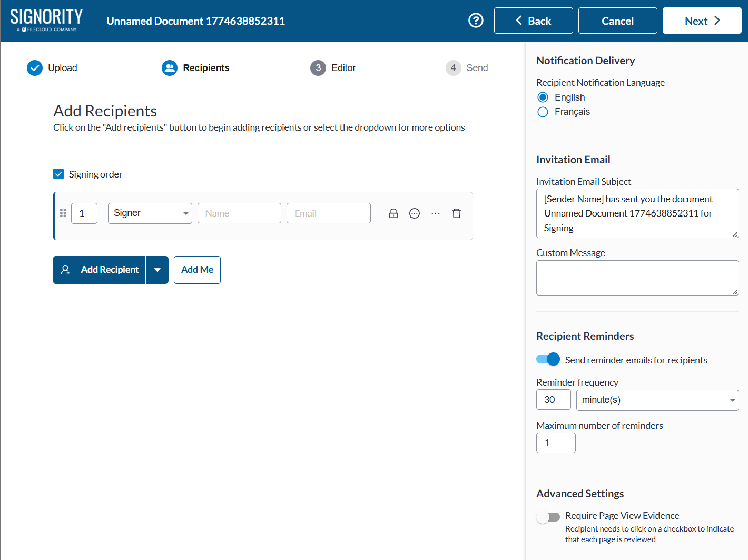
Task: Click the Upload step checkmark icon
Action: (35, 68)
